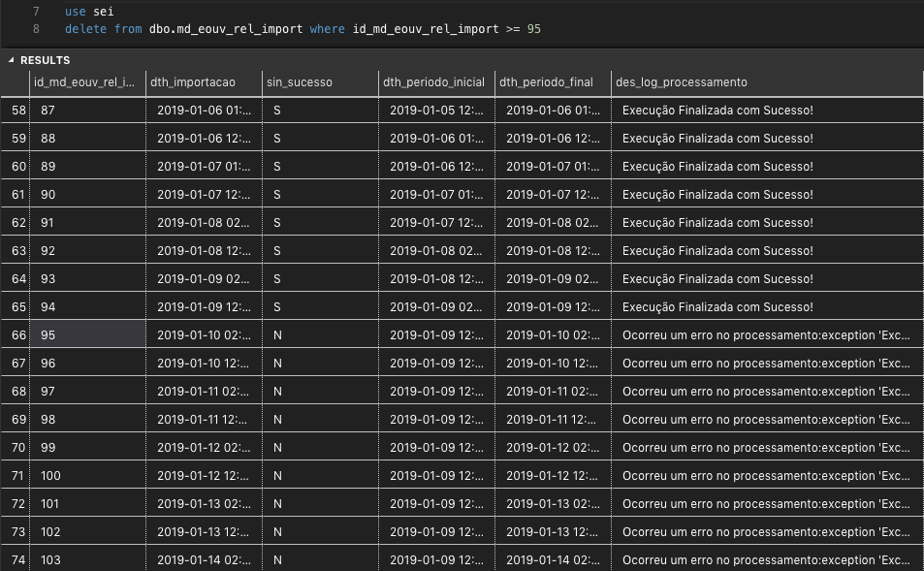924x571 pixels.
Task: Select row number 73 header
Action: click(x=16, y=532)
